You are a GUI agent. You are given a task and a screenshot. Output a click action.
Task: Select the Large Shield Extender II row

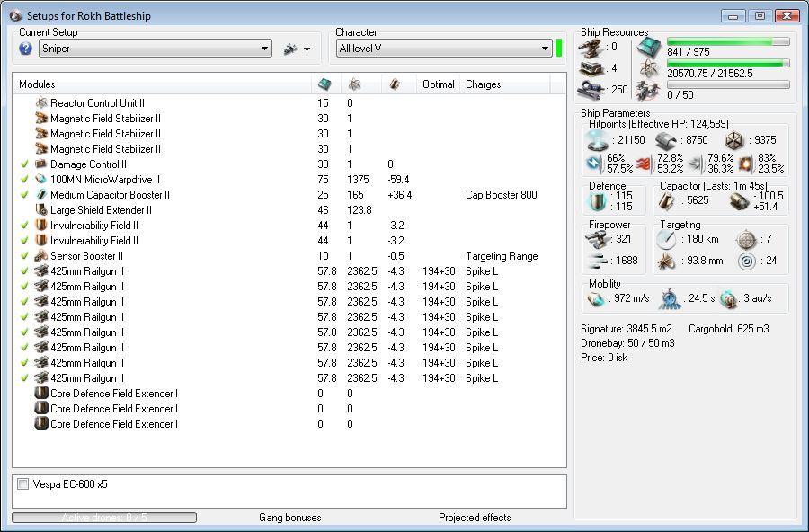click(100, 210)
